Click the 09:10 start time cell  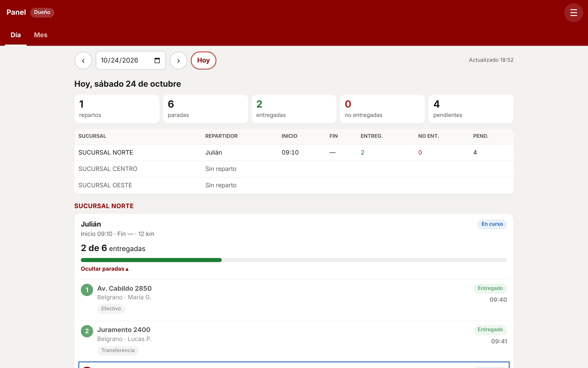point(290,153)
